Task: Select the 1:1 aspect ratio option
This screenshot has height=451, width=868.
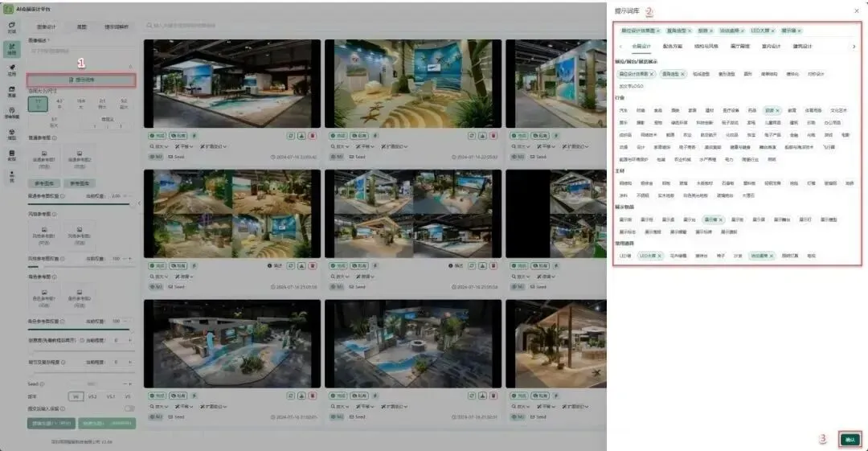Action: (x=39, y=104)
